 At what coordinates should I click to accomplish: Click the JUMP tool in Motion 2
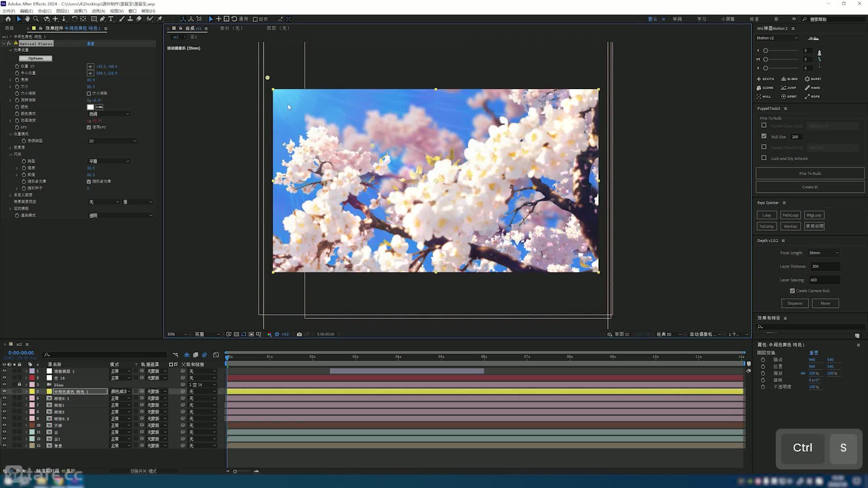point(788,88)
